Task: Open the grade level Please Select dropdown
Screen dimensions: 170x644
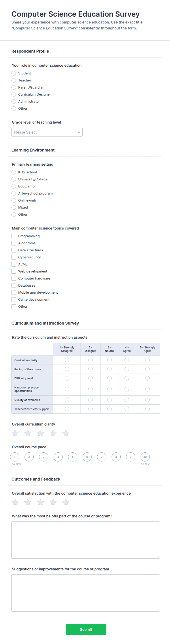Action: point(47,132)
